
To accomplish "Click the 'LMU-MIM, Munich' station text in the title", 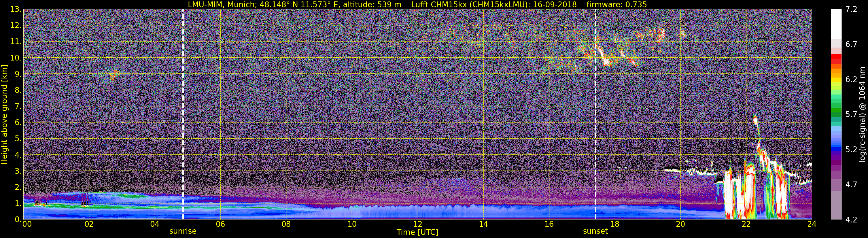I will (223, 4).
